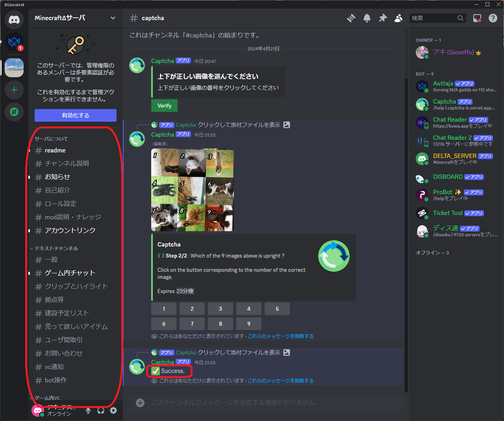Click captcha answer button number 5

coord(277,309)
